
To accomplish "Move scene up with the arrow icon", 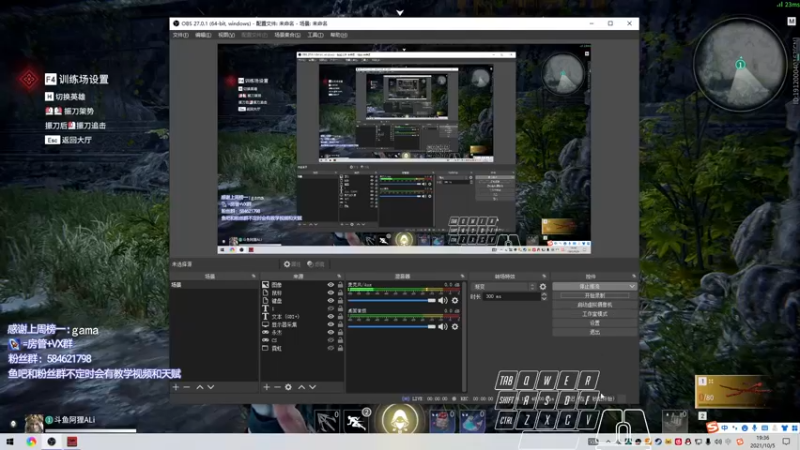I will 199,387.
